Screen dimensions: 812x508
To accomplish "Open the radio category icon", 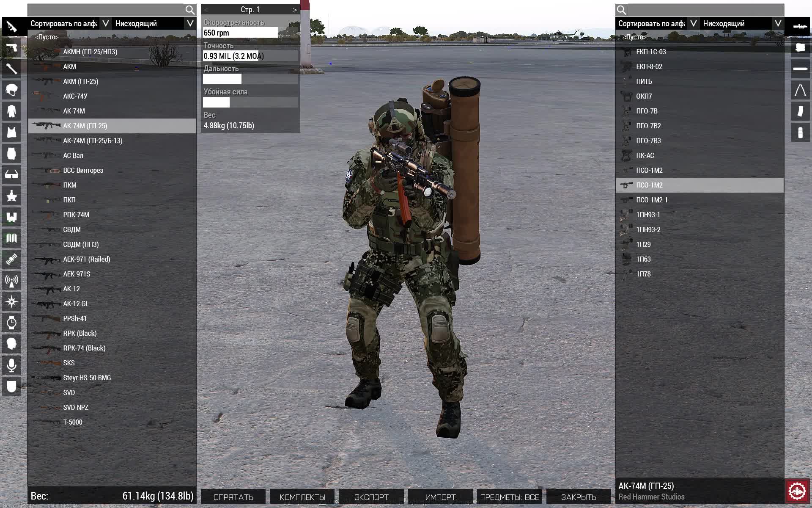I will click(x=11, y=280).
